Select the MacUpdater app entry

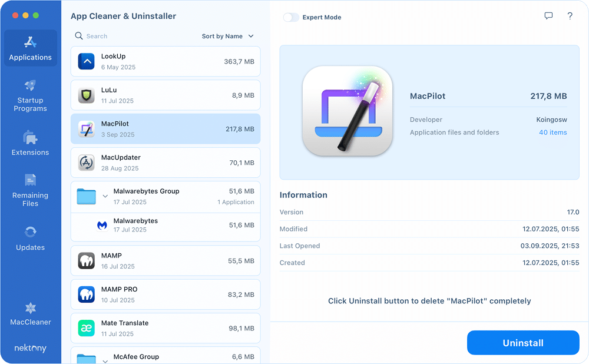pyautogui.click(x=165, y=161)
